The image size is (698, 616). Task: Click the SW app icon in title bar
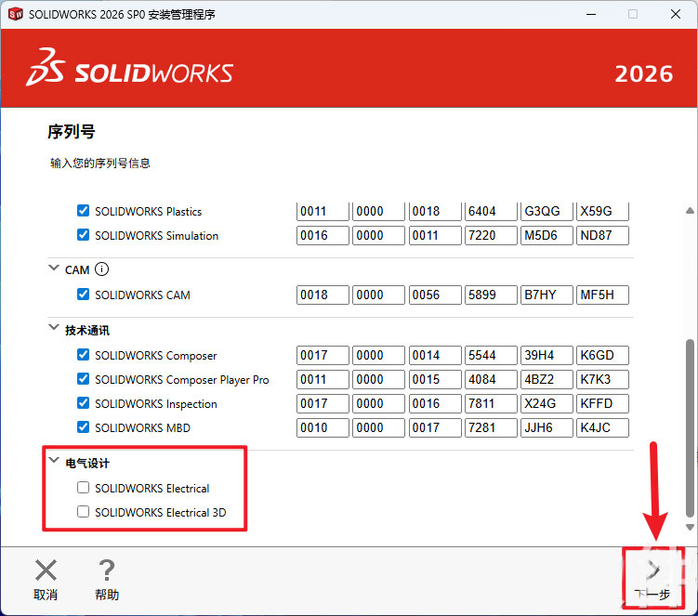pos(15,14)
